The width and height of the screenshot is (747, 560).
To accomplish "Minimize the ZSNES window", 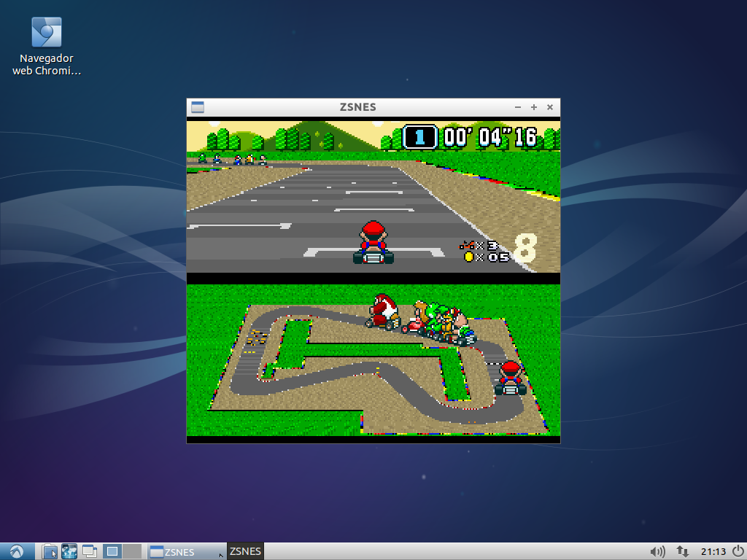I will point(518,107).
